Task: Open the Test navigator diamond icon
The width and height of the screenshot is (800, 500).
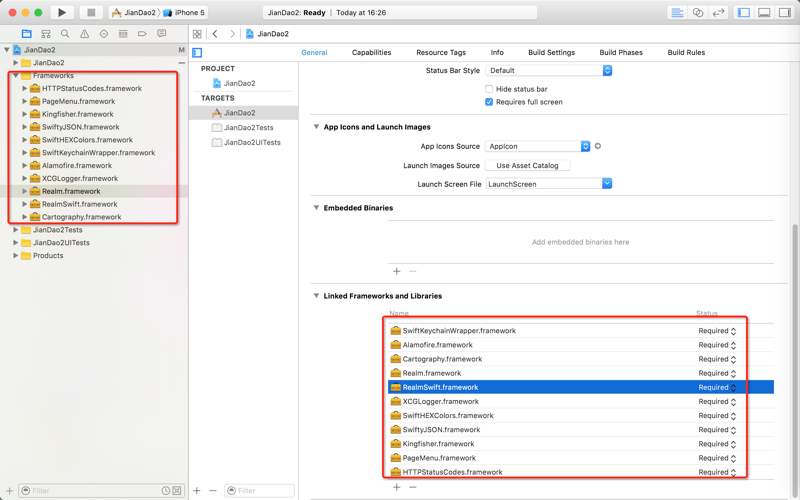Action: (104, 34)
